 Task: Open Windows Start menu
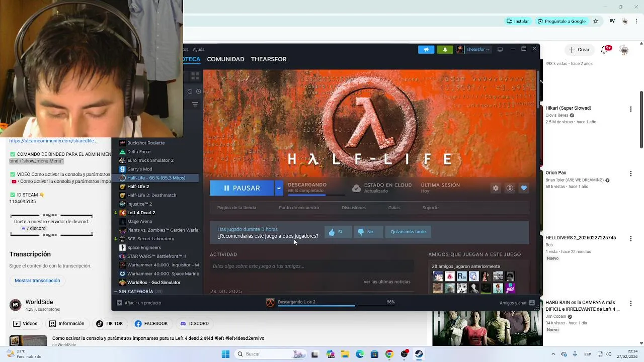225,354
